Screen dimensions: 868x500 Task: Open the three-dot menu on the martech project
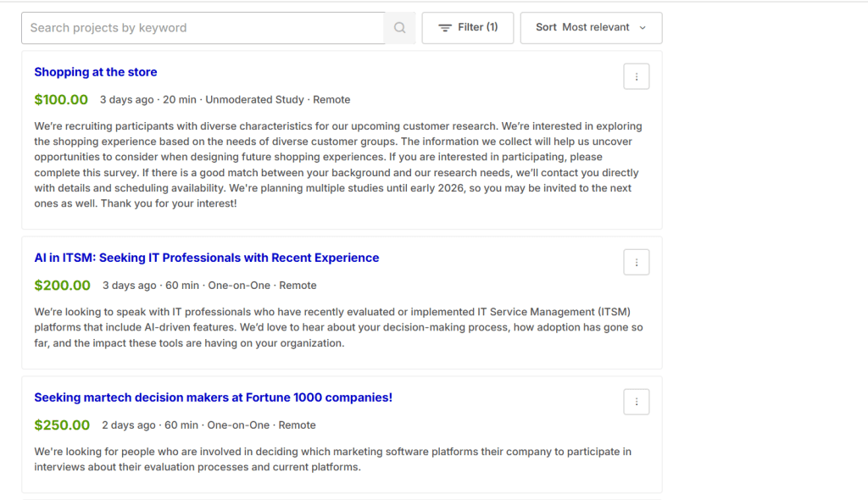coord(636,402)
